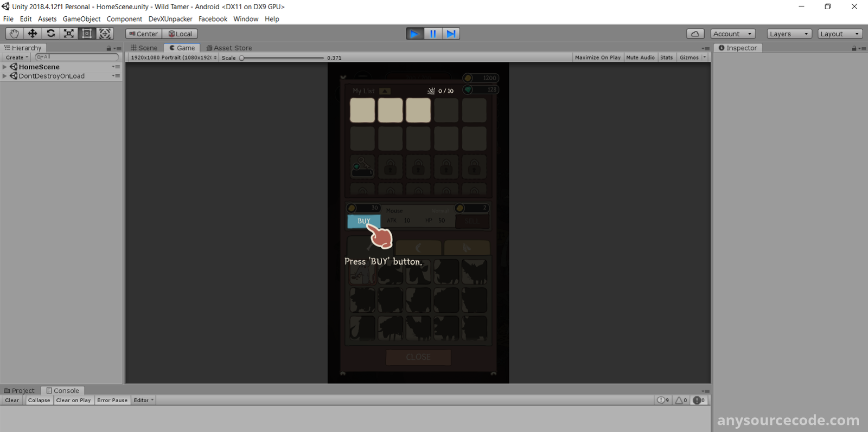Open the Layers dropdown
The image size is (868, 432).
pyautogui.click(x=789, y=34)
